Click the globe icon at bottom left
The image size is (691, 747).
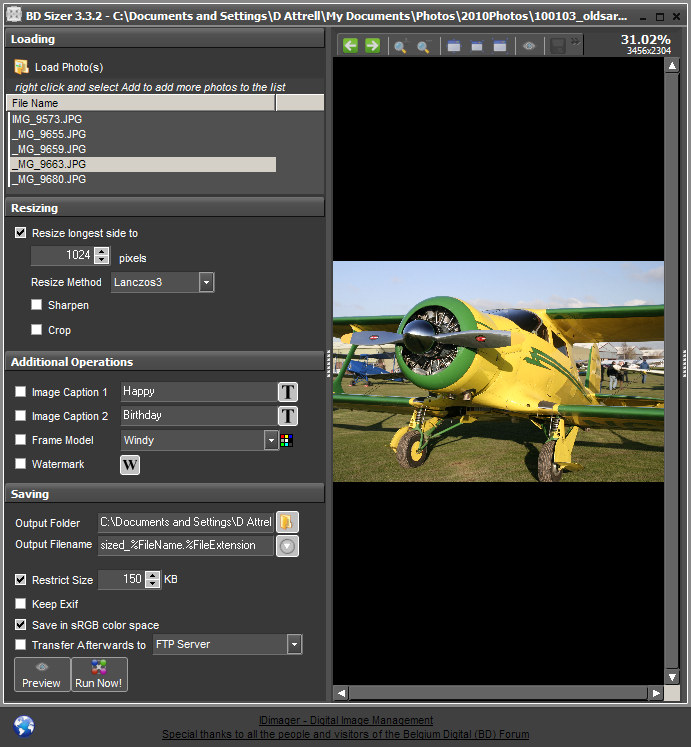(24, 725)
